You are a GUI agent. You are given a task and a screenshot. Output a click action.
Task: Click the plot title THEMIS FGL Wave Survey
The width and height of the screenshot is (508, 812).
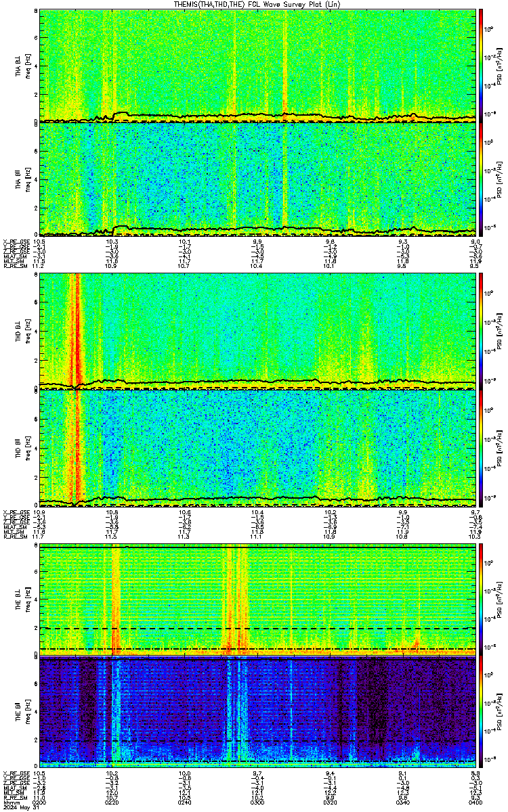[x=256, y=5]
